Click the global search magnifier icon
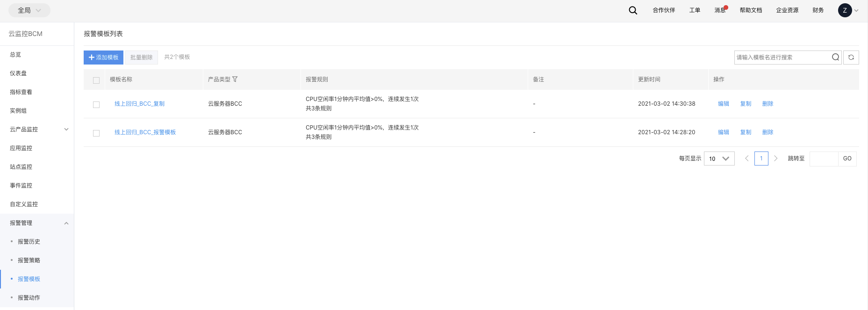The height and width of the screenshot is (310, 868). click(633, 10)
